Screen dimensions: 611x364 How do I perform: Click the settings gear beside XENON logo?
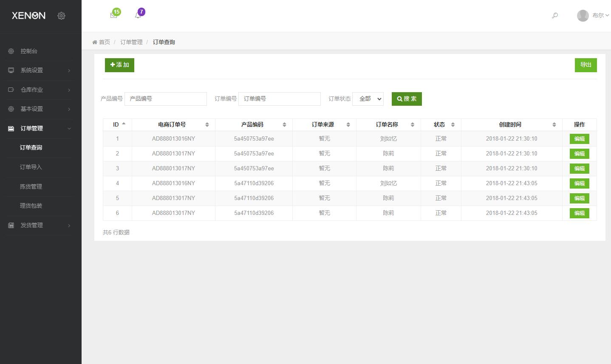61,16
